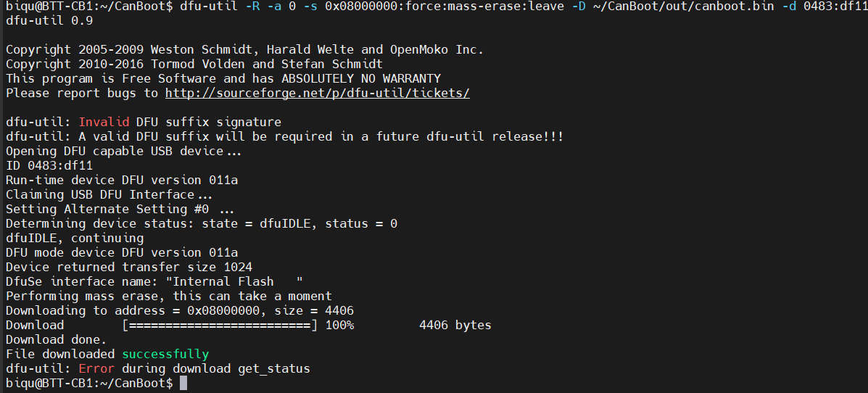868x393 pixels.
Task: Open the sourceforge dfu-util tickets link
Action: pos(317,93)
